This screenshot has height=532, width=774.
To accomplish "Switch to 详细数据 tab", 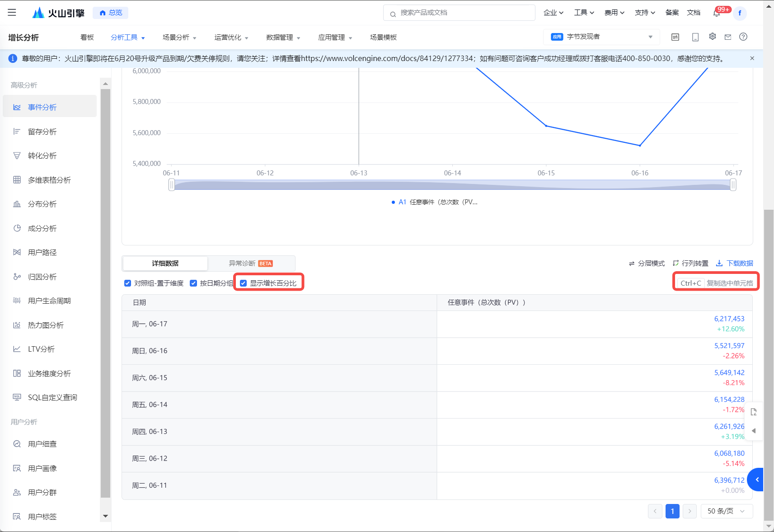I will tap(165, 264).
